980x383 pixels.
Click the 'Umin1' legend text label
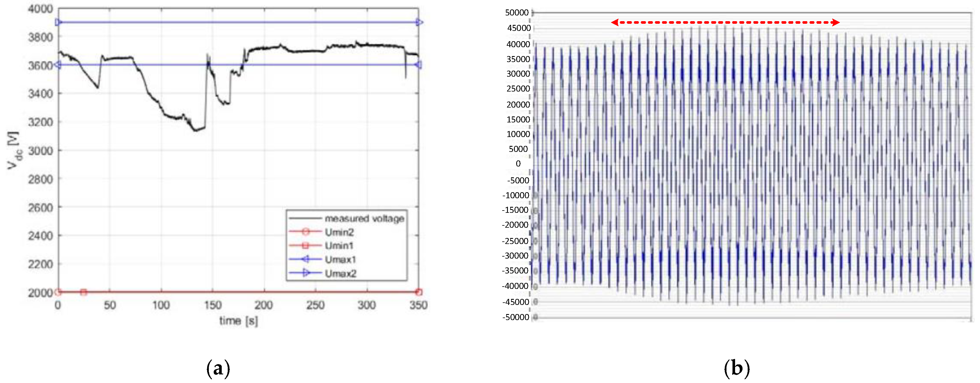pyautogui.click(x=339, y=245)
